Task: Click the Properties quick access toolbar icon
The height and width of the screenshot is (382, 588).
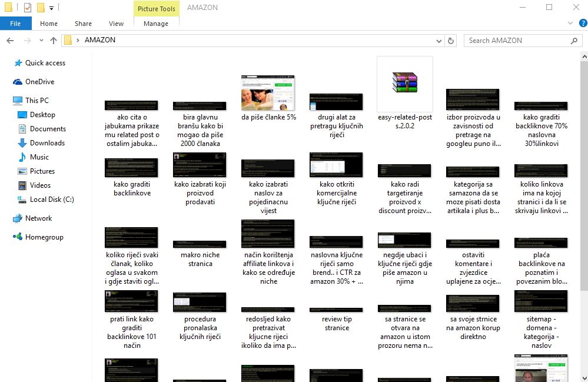Action: (28, 8)
